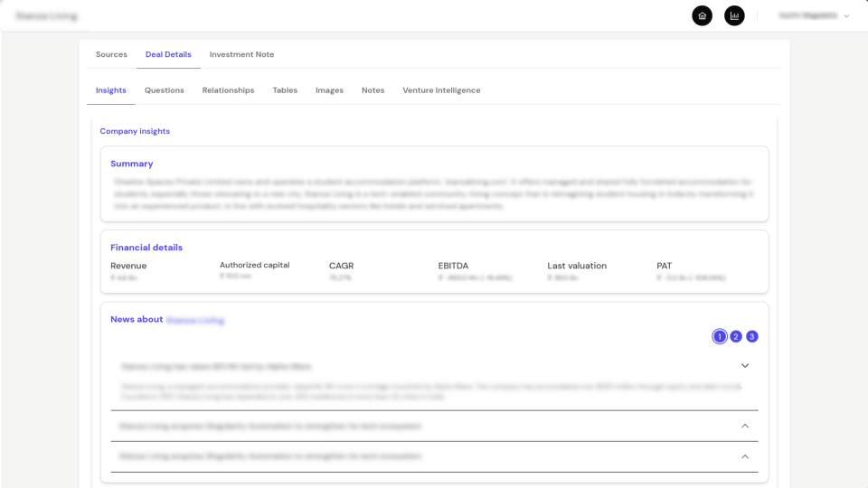Click the CAGR label
The height and width of the screenshot is (488, 868).
[x=341, y=266]
